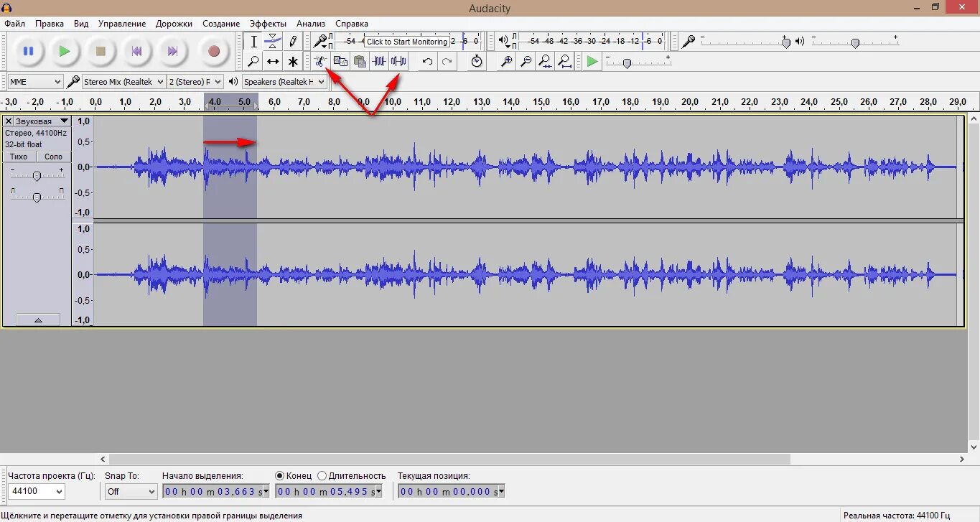This screenshot has width=980, height=522.
Task: Adjust the track pan slider
Action: 37,197
